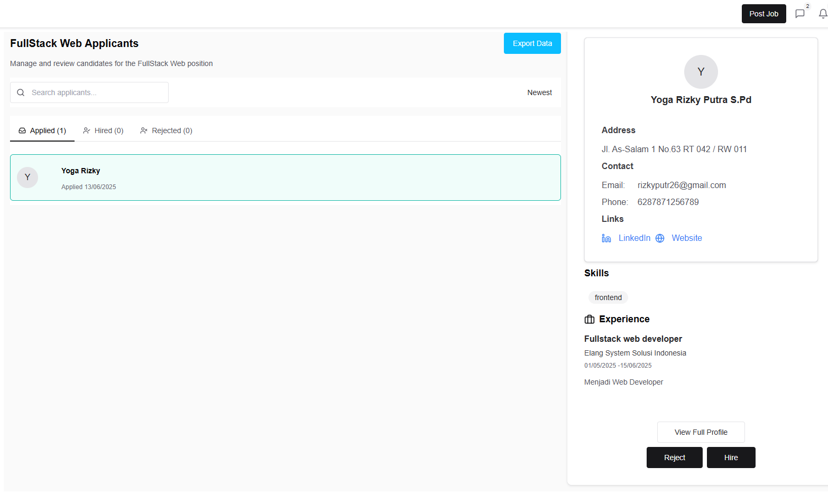828x504 pixels.
Task: Click the Export Data button
Action: point(532,43)
